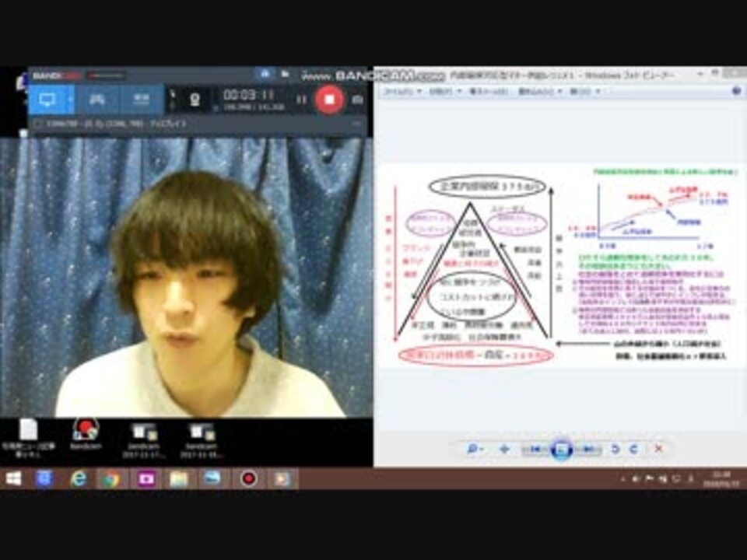Take a screenshot with camera icon
The height and width of the screenshot is (560, 747).
click(x=357, y=100)
